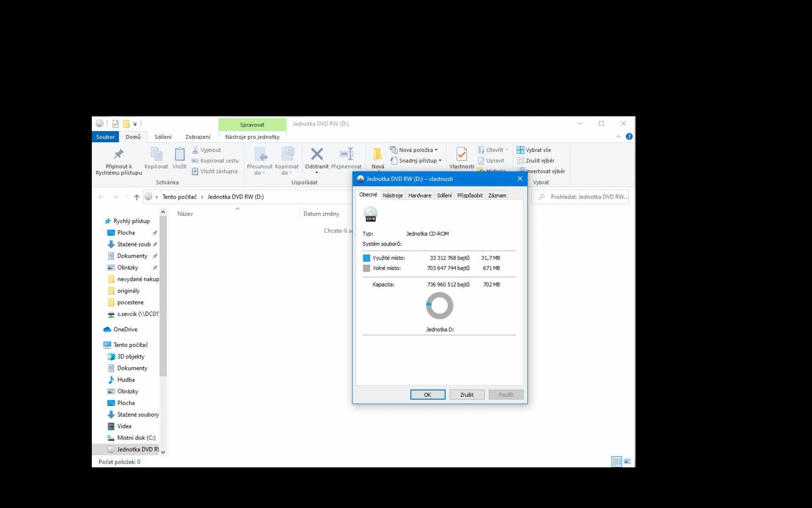This screenshot has height=508, width=812.
Task: Click Invertovat výběr
Action: click(x=541, y=171)
